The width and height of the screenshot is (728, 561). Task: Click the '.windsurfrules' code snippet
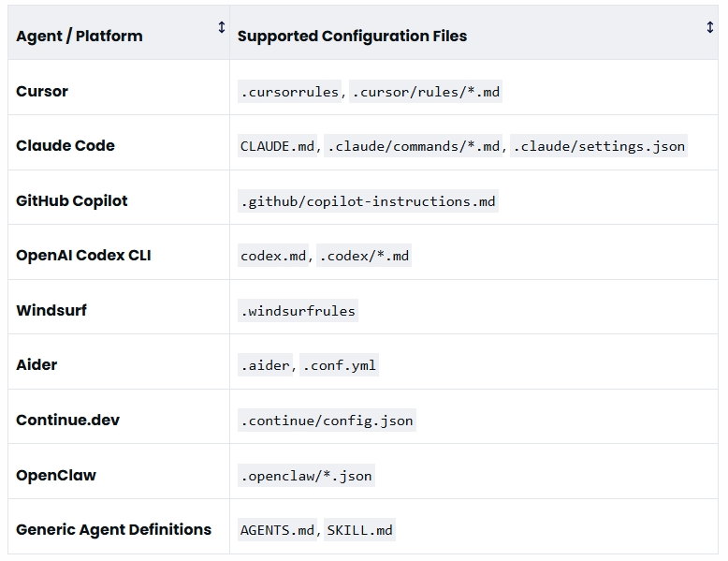298,311
